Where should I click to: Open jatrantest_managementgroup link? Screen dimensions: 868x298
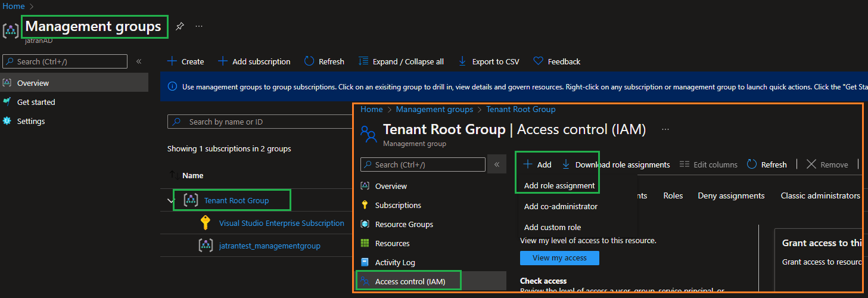click(x=270, y=246)
